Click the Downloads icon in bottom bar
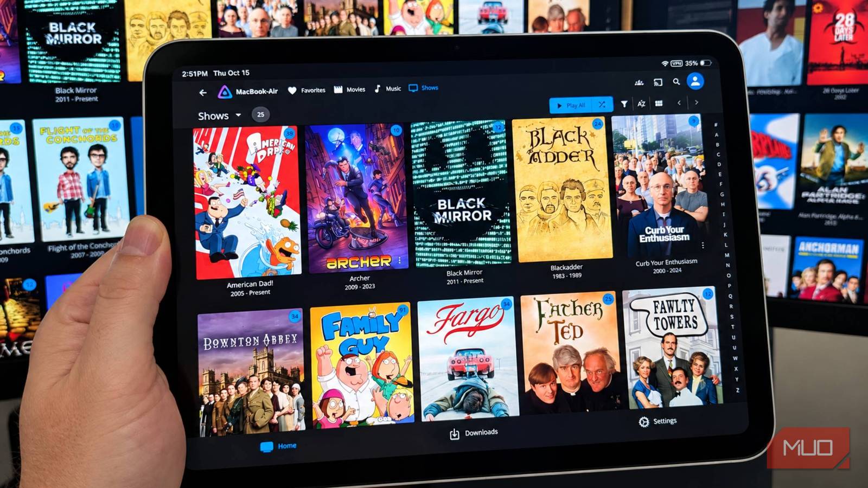 click(455, 434)
